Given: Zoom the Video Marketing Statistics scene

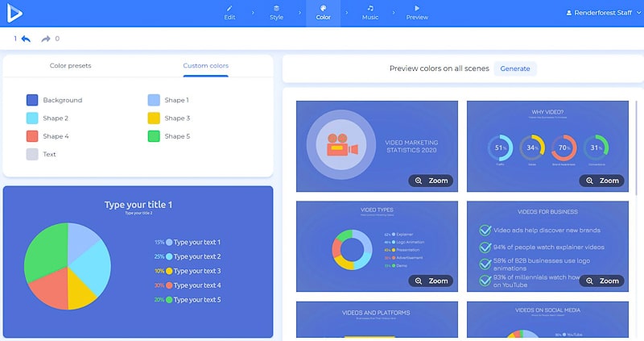Looking at the screenshot, I should (431, 181).
